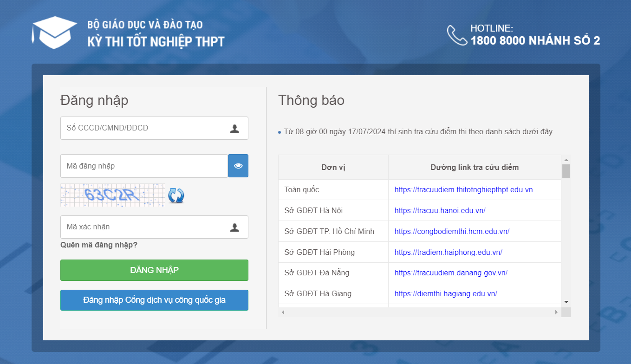Click the user icon in CCCD field
This screenshot has height=364, width=631.
coord(234,129)
